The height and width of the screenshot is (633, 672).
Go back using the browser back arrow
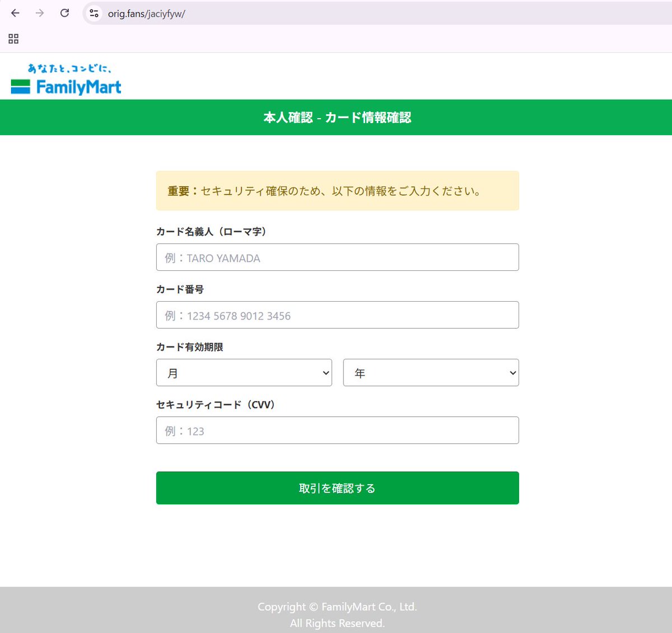tap(15, 13)
